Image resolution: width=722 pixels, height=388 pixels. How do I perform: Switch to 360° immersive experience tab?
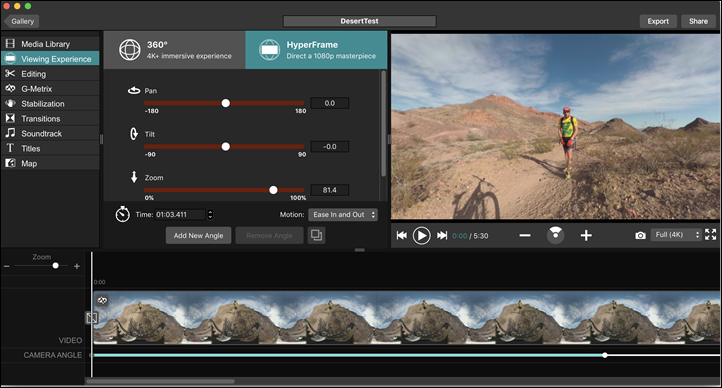click(175, 50)
